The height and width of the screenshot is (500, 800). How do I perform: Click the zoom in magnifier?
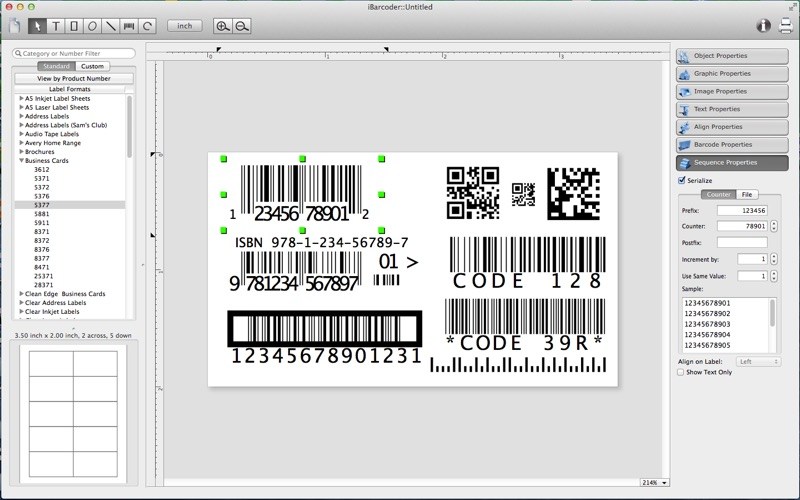click(x=223, y=25)
